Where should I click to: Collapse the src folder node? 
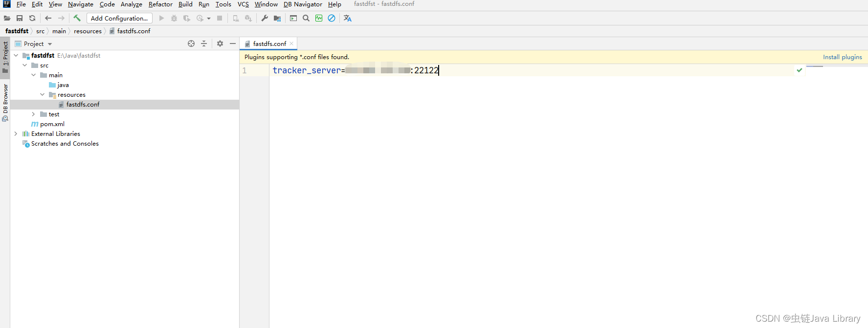(x=25, y=65)
